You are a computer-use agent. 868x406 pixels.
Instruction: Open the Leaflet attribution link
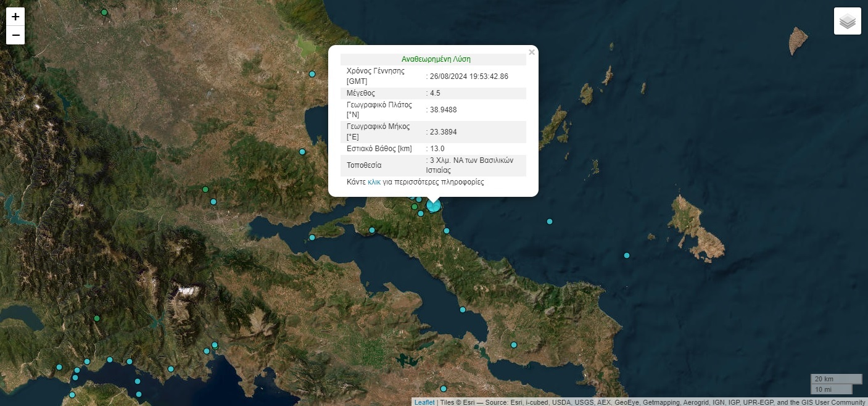(x=424, y=402)
